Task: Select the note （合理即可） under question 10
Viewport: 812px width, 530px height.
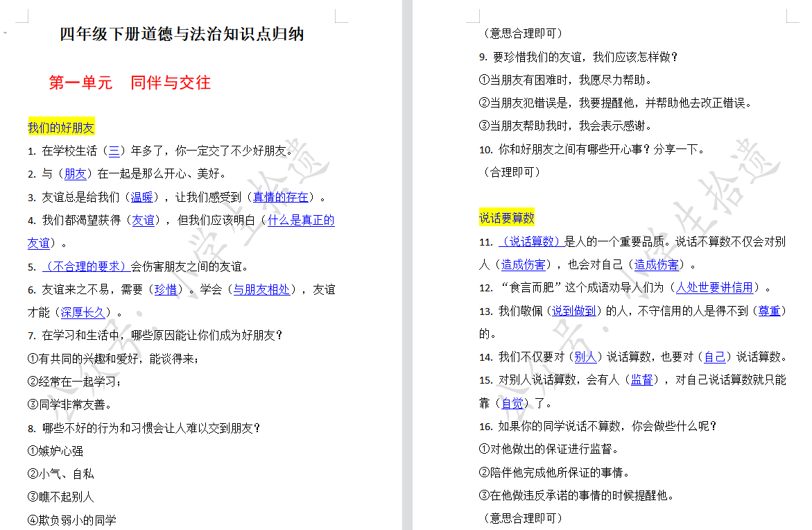Action: [x=512, y=172]
